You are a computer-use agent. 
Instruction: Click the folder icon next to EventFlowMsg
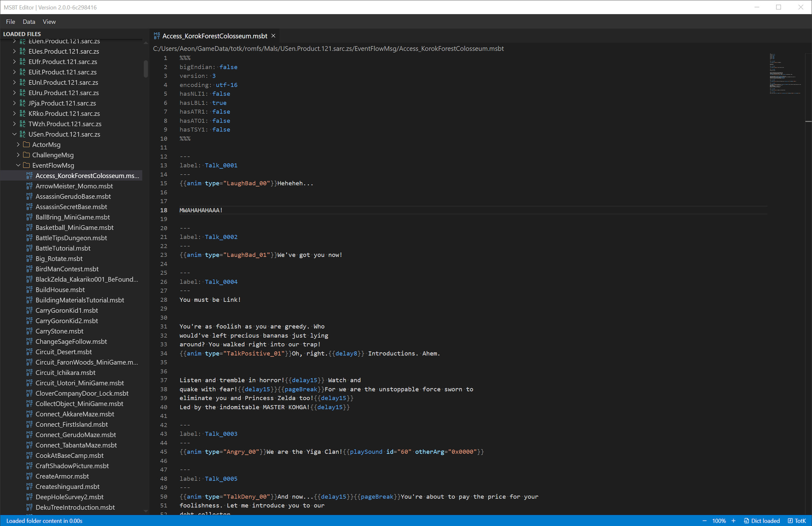27,165
